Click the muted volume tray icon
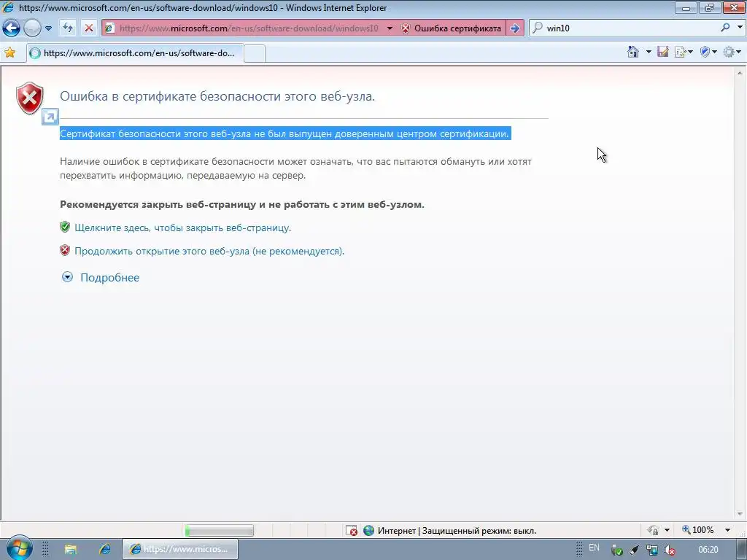This screenshot has height=560, width=747. pyautogui.click(x=670, y=551)
